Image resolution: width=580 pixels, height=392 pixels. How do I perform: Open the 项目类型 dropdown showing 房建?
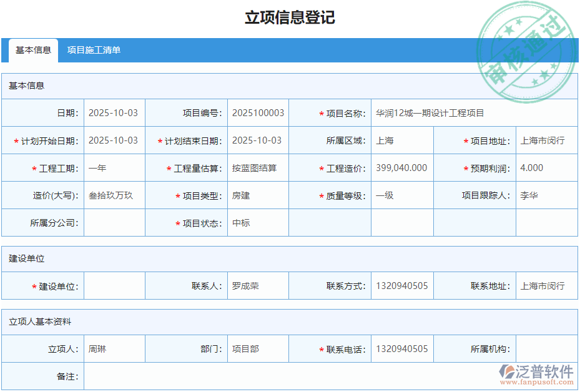point(258,195)
